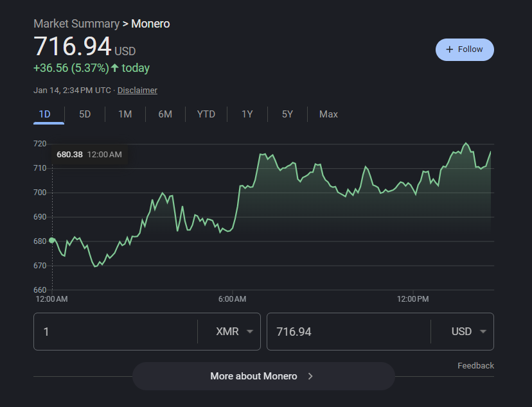Click the chevron on More about Monero
The image size is (532, 407).
310,376
